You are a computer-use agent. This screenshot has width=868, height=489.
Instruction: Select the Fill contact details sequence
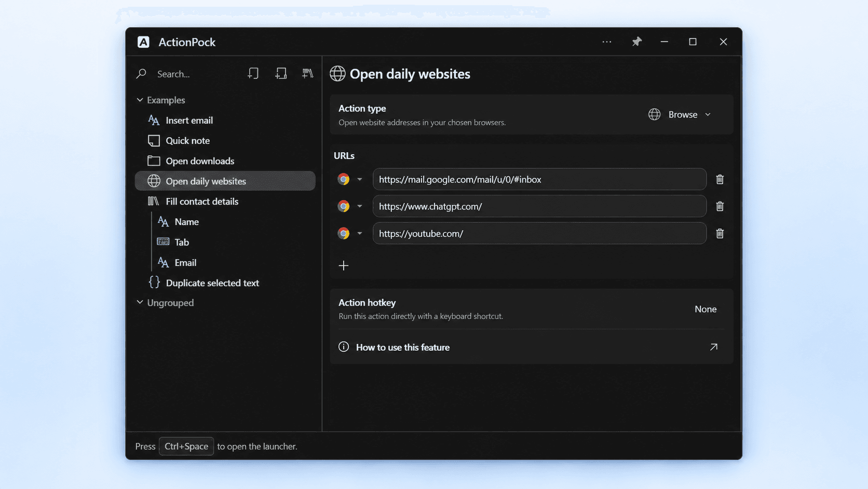pyautogui.click(x=225, y=201)
